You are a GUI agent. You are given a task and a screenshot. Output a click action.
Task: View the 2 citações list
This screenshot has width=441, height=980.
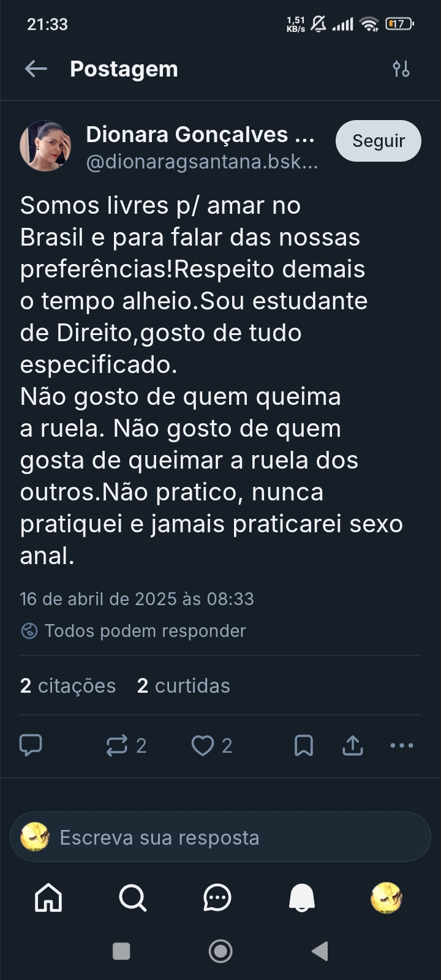coord(68,686)
